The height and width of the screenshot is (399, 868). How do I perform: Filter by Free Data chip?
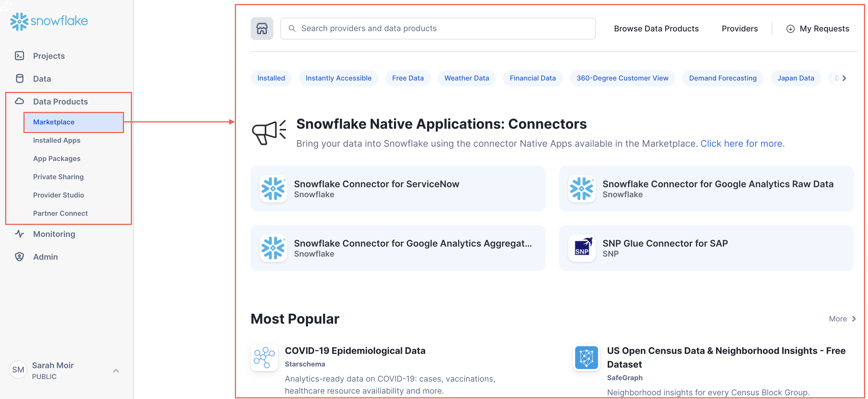pyautogui.click(x=408, y=78)
